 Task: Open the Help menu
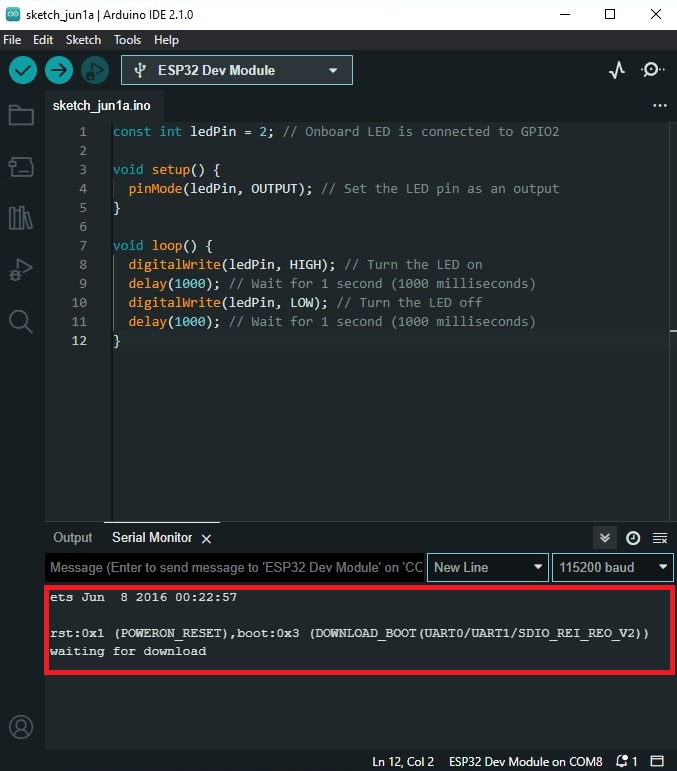[166, 40]
